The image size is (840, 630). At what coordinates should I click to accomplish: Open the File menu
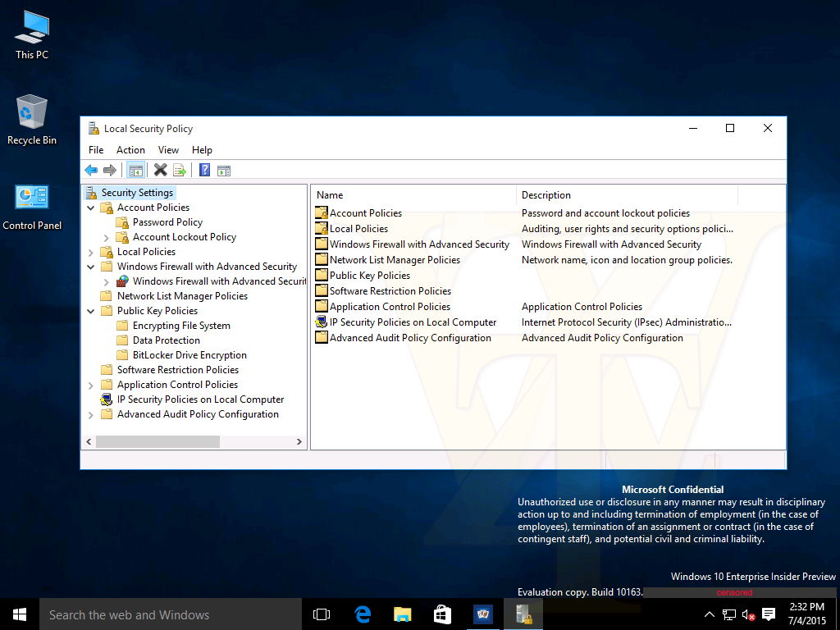(96, 150)
